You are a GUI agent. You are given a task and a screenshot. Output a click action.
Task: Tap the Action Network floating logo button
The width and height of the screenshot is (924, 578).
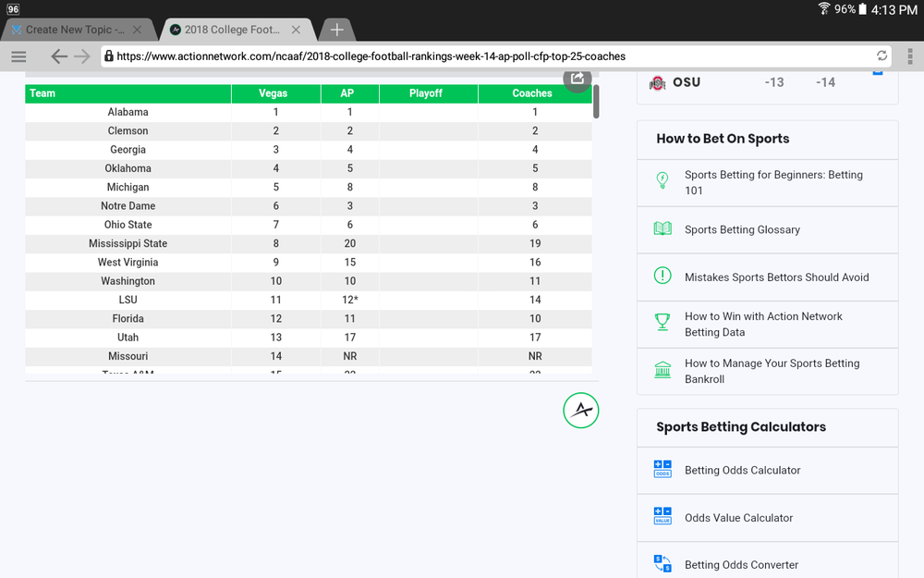pyautogui.click(x=581, y=411)
